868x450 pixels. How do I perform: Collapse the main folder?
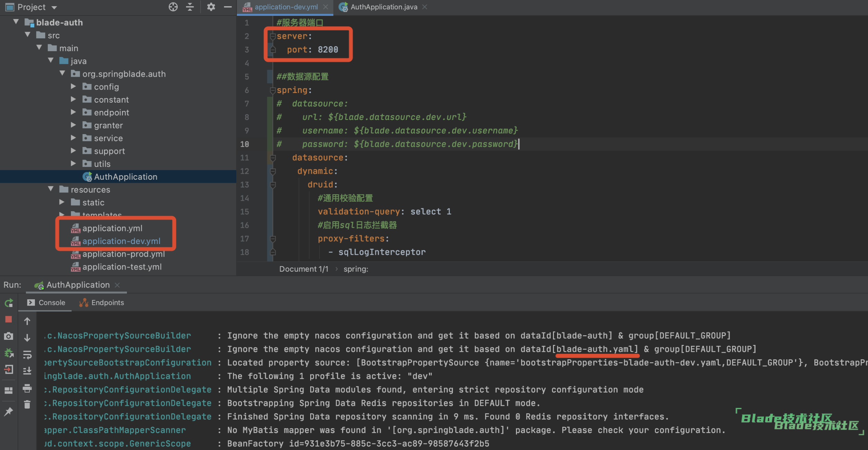point(39,47)
